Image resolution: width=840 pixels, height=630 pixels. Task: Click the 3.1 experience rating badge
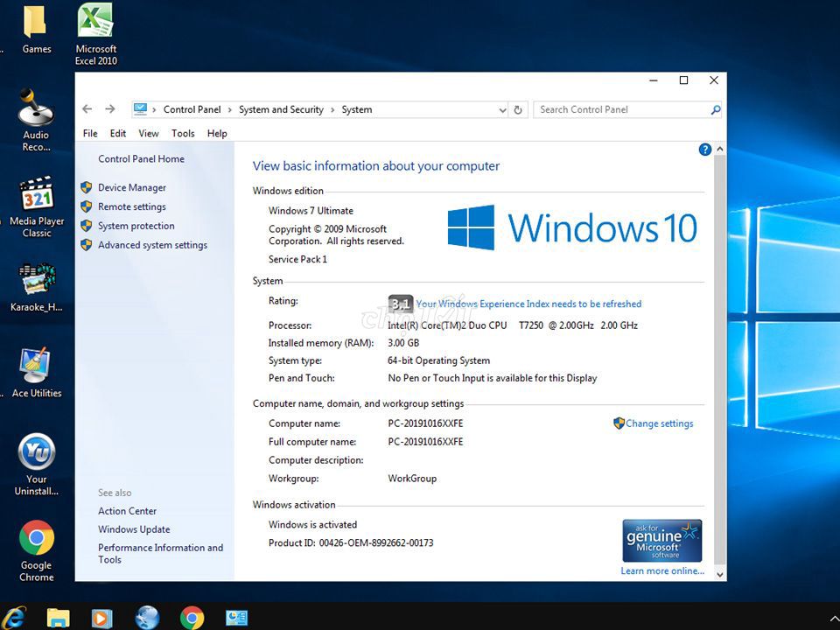(400, 304)
